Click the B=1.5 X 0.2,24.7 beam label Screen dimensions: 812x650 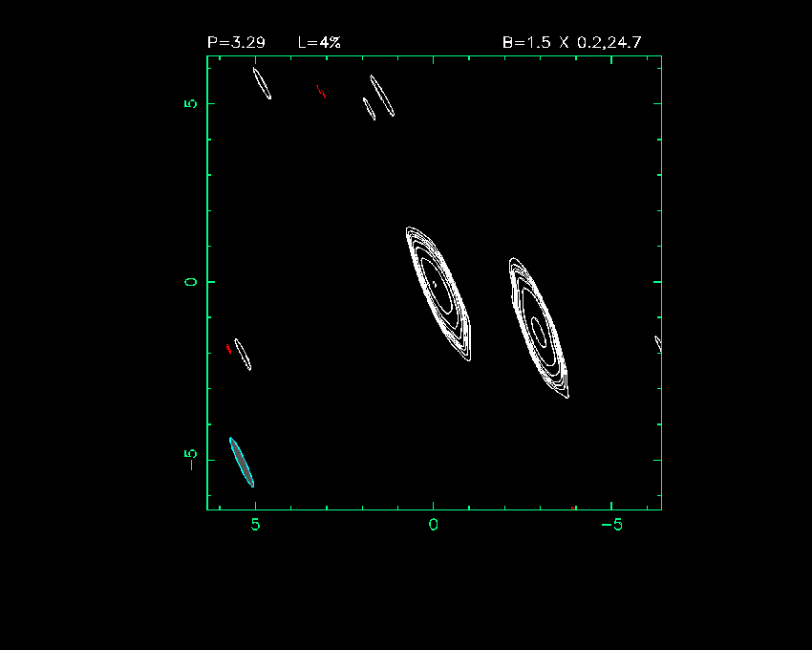click(x=571, y=42)
